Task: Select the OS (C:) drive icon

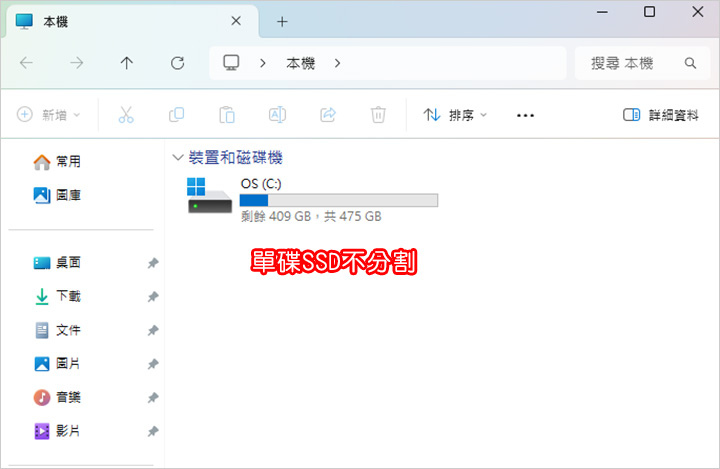Action: point(209,196)
